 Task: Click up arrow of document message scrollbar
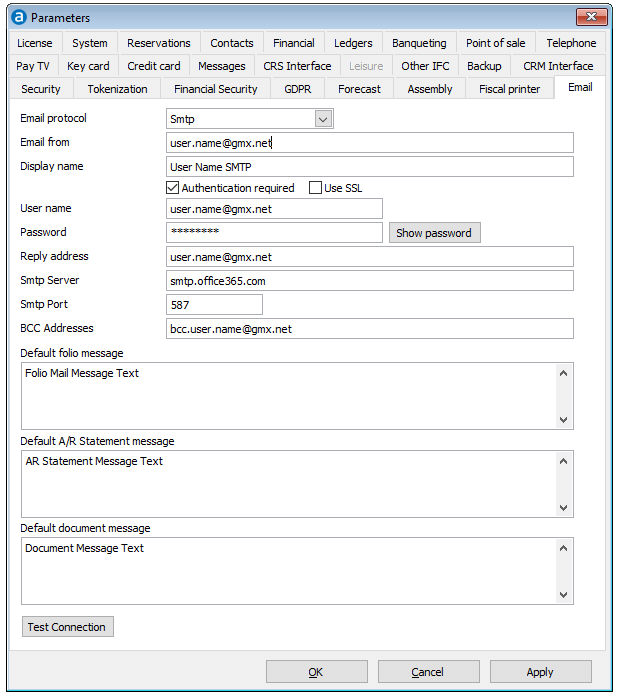click(x=563, y=549)
